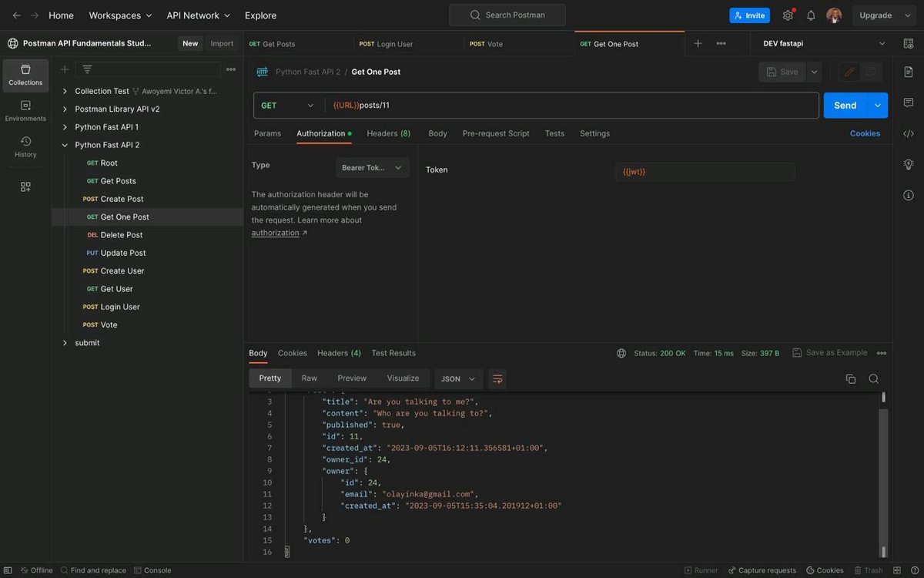Collapse the Python Fast API 2 collection
This screenshot has height=578, width=924.
(65, 145)
